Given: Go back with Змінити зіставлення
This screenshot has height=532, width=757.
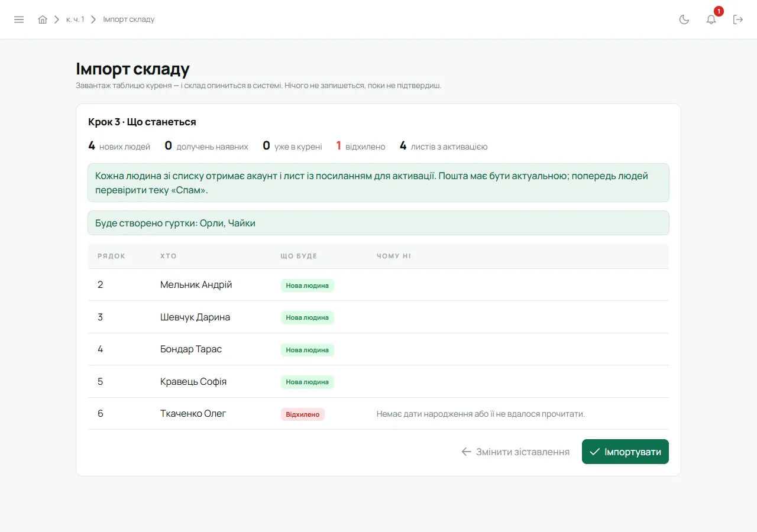Looking at the screenshot, I should (516, 452).
